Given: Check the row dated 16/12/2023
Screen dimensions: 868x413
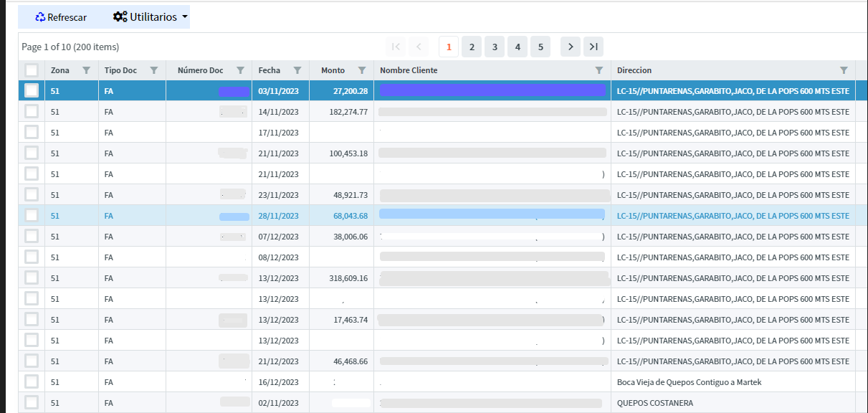Looking at the screenshot, I should click(32, 381).
